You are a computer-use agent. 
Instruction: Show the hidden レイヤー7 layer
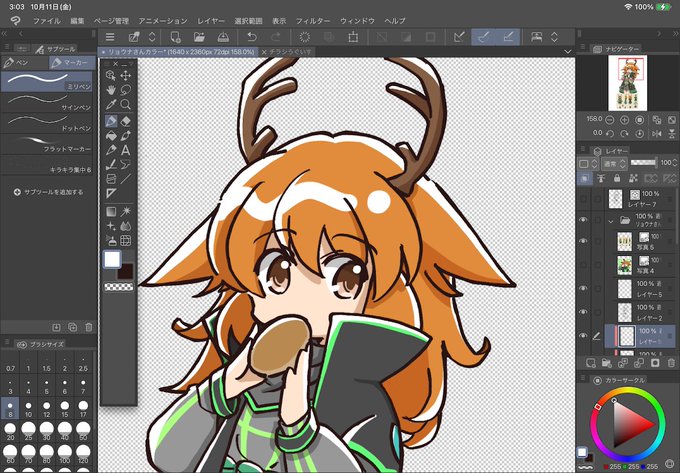[583, 199]
